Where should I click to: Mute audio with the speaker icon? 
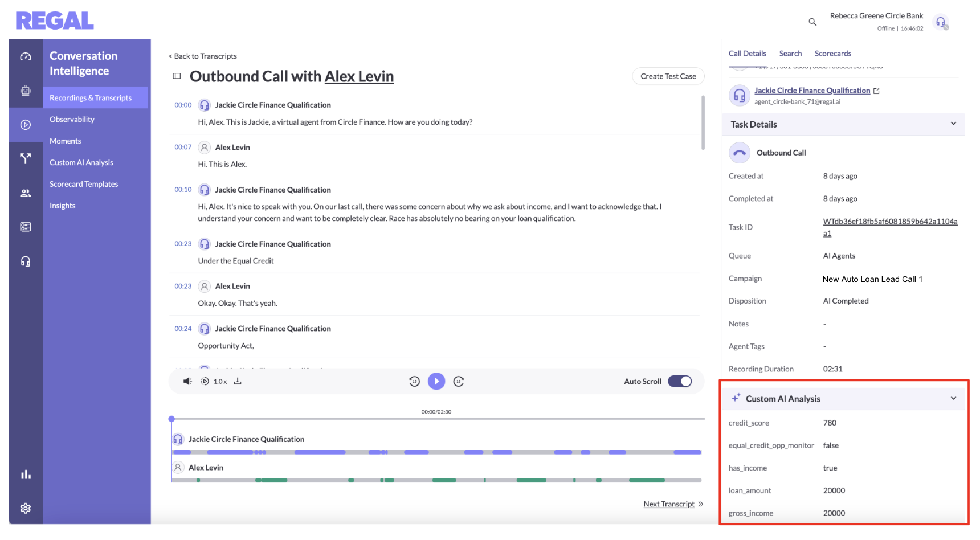click(x=187, y=381)
